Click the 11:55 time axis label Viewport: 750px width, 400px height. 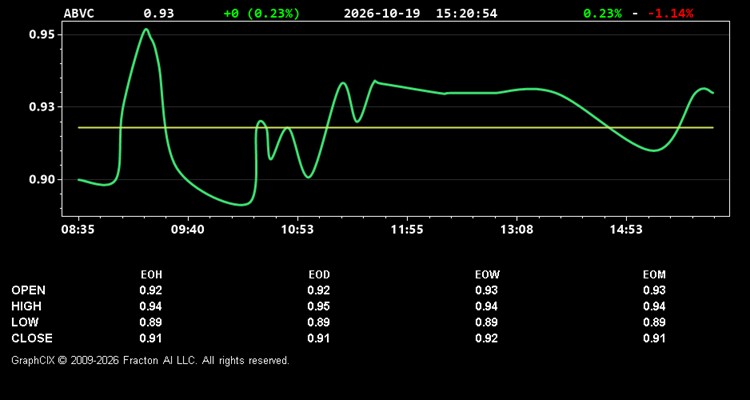[407, 229]
